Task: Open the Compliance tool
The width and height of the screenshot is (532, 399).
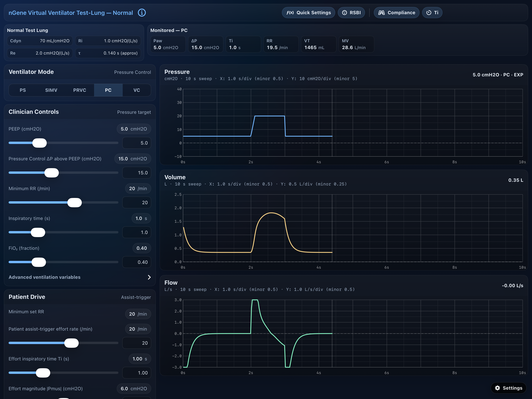Action: (396, 12)
